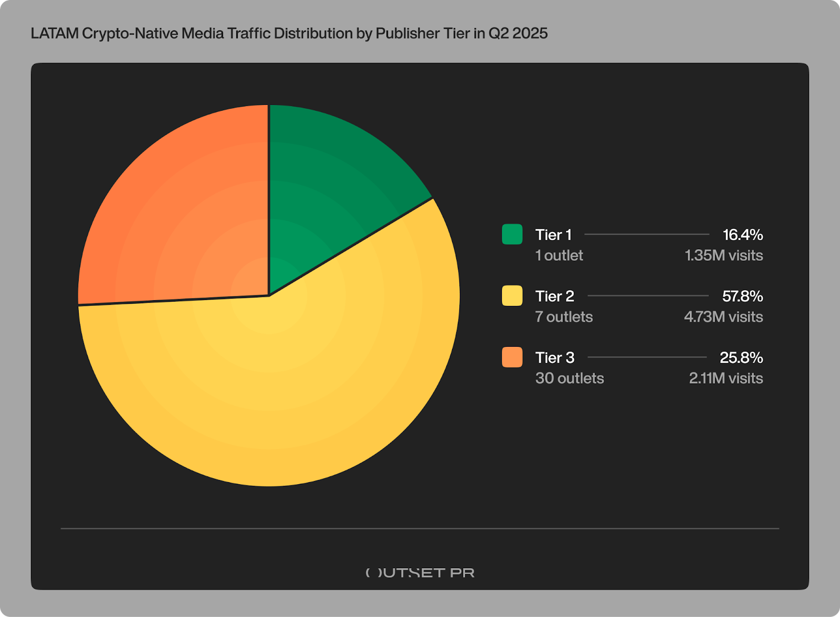Click the green Tier 1 legend swatch

pos(512,234)
